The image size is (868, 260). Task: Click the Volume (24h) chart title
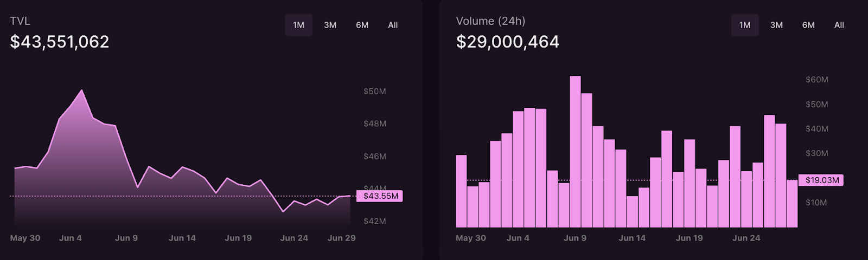[x=490, y=21]
